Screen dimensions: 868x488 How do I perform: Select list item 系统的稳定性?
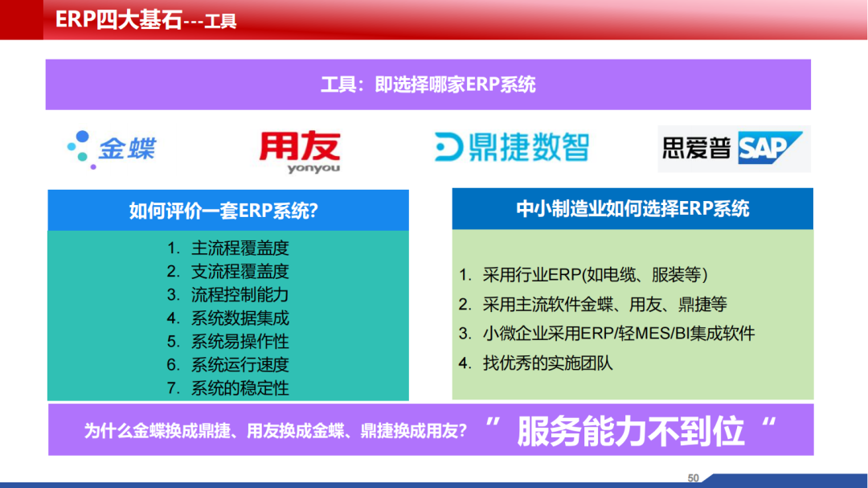[x=239, y=388]
